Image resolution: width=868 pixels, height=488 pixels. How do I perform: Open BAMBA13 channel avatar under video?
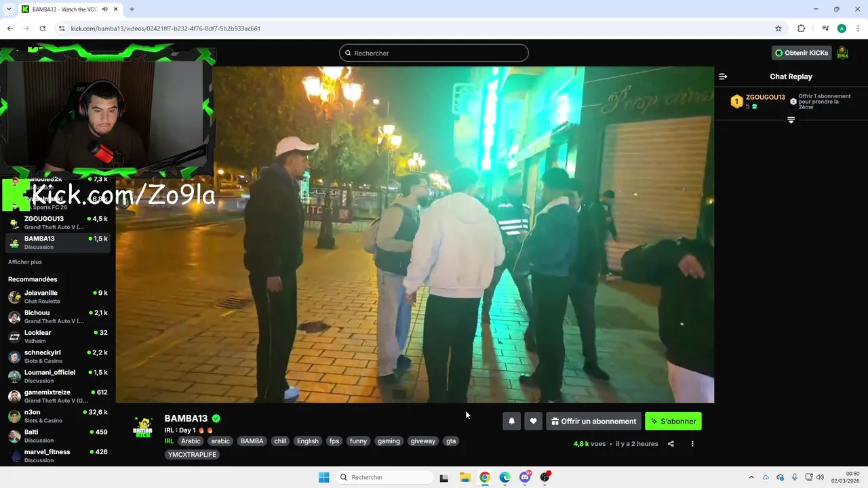(143, 428)
